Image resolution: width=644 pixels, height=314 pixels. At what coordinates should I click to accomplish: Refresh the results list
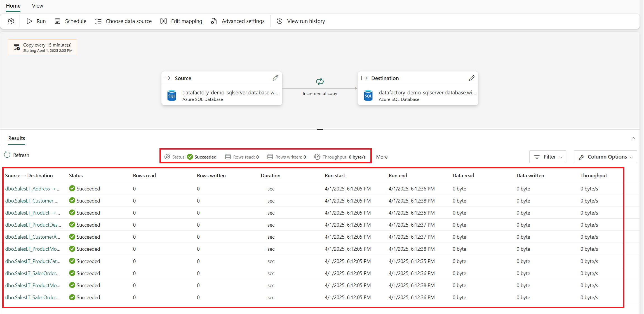[x=17, y=155]
